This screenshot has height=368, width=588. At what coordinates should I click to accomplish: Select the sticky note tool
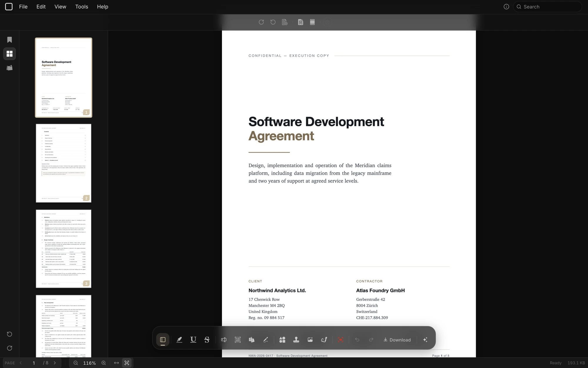(x=252, y=340)
